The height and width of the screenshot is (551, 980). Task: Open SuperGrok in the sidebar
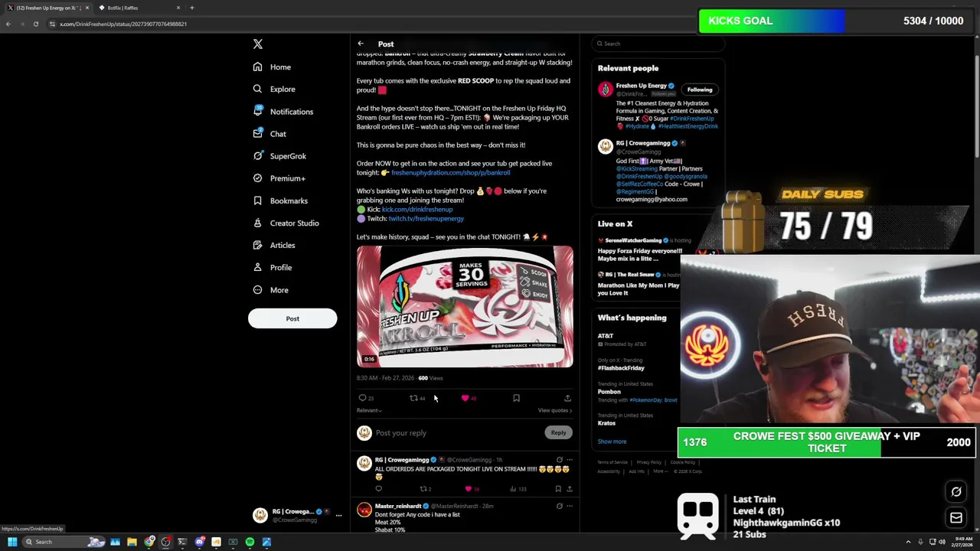[x=280, y=156]
